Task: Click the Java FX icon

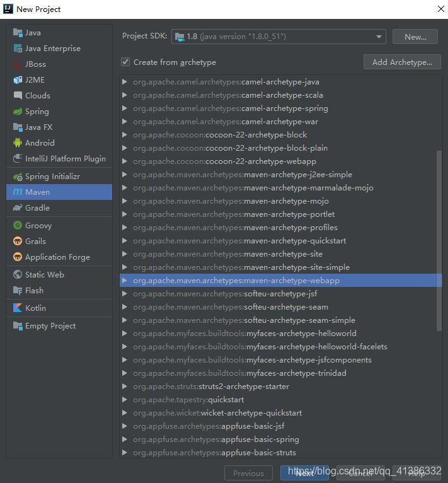Action: [x=18, y=127]
